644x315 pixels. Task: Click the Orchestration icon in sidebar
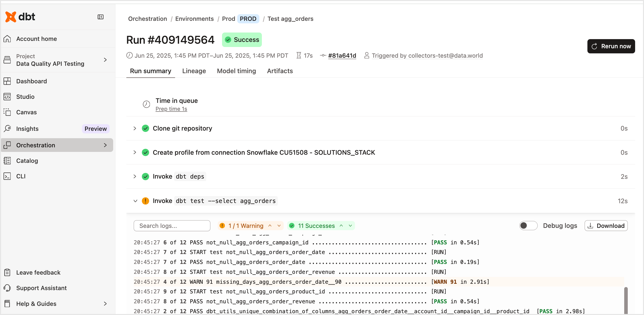click(x=7, y=145)
